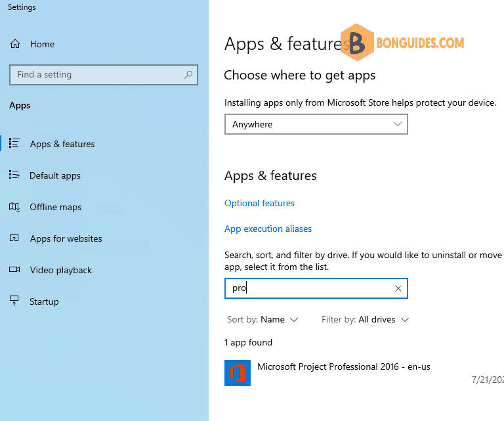This screenshot has height=421, width=504.
Task: Click the Default apps icon
Action: pos(14,175)
